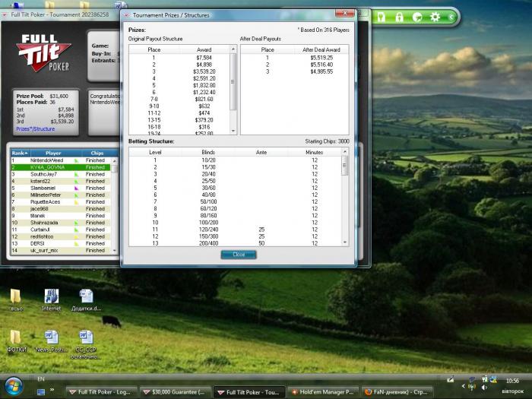This screenshot has height=399, width=532.
Task: Open the Додатки.d... desktop document
Action: 86,300
